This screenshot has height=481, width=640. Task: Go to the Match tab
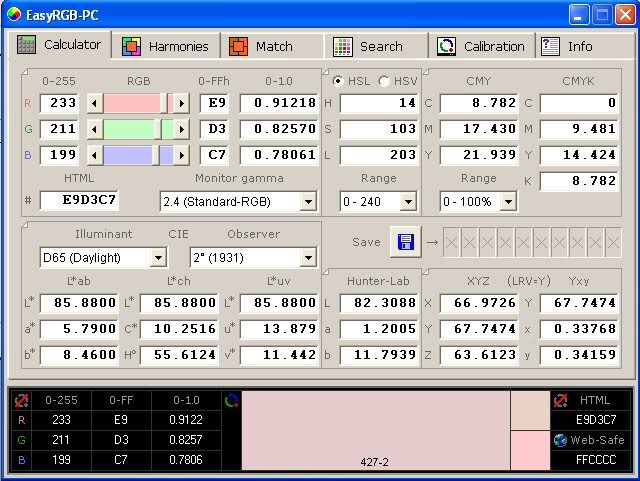pyautogui.click(x=262, y=46)
